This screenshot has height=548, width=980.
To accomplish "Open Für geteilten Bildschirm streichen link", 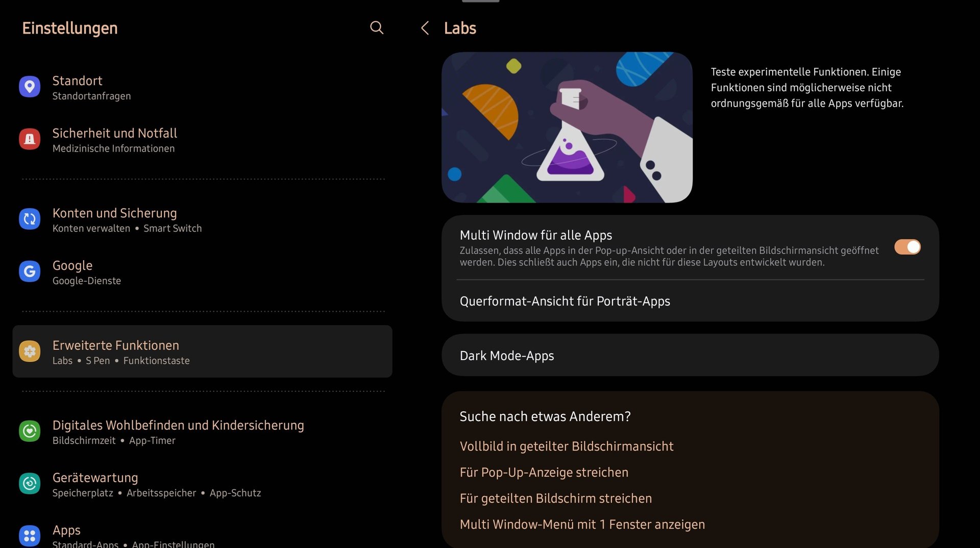I will pos(556,499).
